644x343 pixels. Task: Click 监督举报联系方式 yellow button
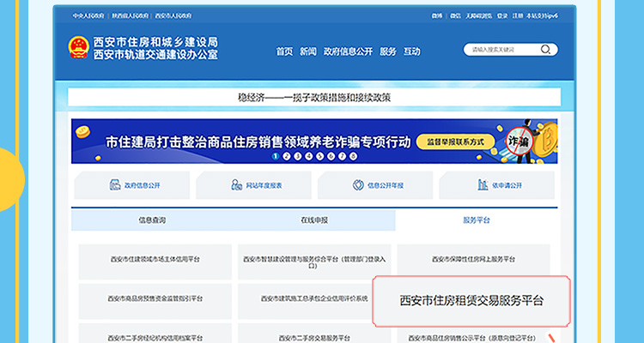tap(455, 142)
